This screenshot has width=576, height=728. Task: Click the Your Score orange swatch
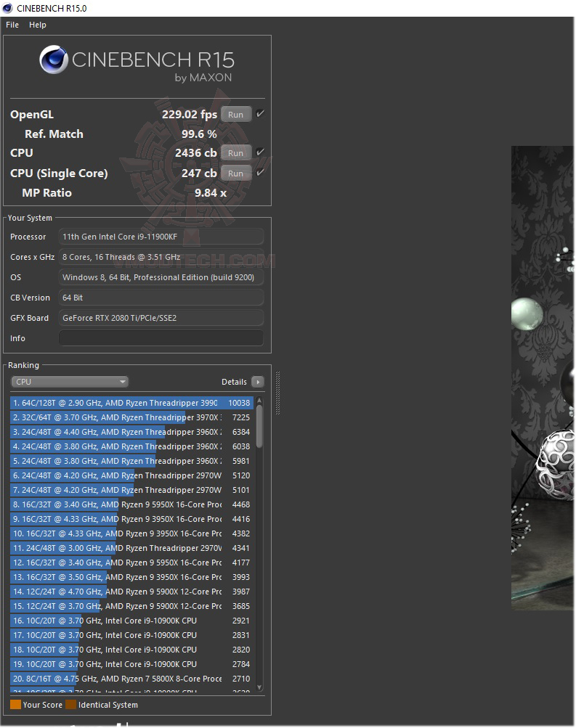[15, 705]
